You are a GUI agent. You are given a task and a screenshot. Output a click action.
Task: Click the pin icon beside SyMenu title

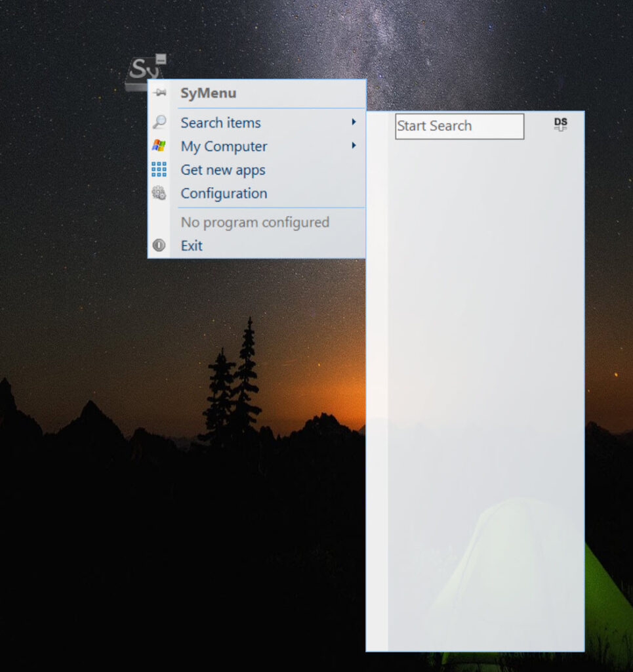(x=160, y=93)
